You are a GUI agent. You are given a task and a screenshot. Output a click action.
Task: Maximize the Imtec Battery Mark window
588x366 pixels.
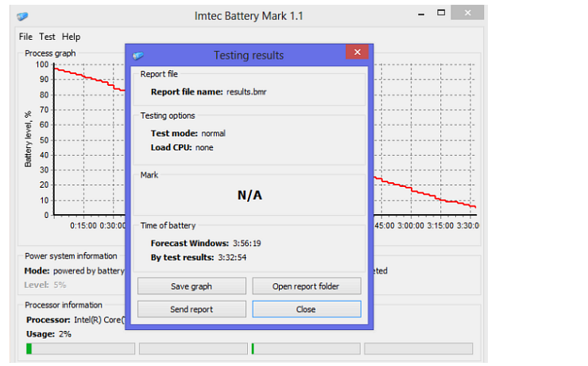click(441, 13)
